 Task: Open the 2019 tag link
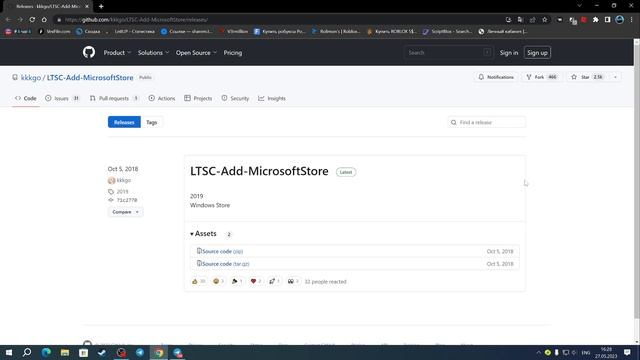tap(122, 191)
